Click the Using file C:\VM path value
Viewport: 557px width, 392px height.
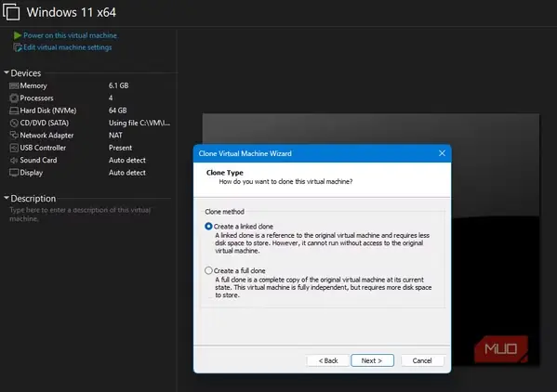coord(139,124)
